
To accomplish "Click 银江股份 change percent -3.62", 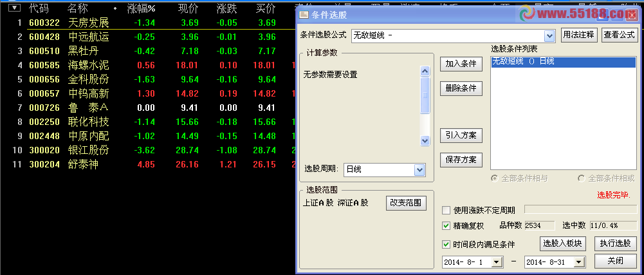I will click(x=143, y=150).
